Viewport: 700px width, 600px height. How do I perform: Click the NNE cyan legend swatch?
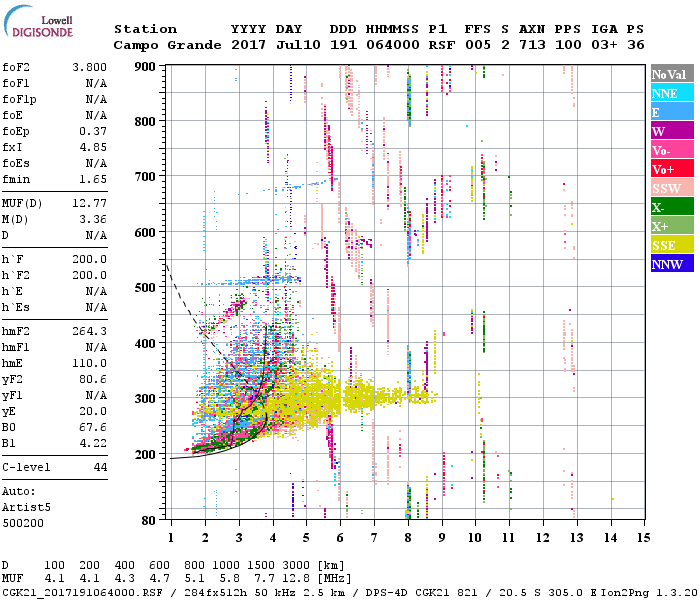672,93
